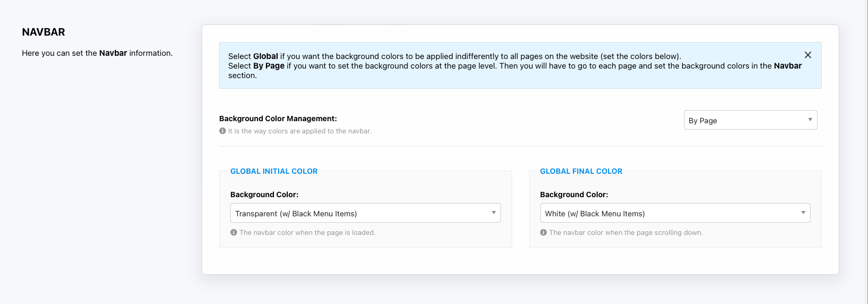Click the navbar color when page loaded hint
This screenshot has width=868, height=304.
[307, 232]
